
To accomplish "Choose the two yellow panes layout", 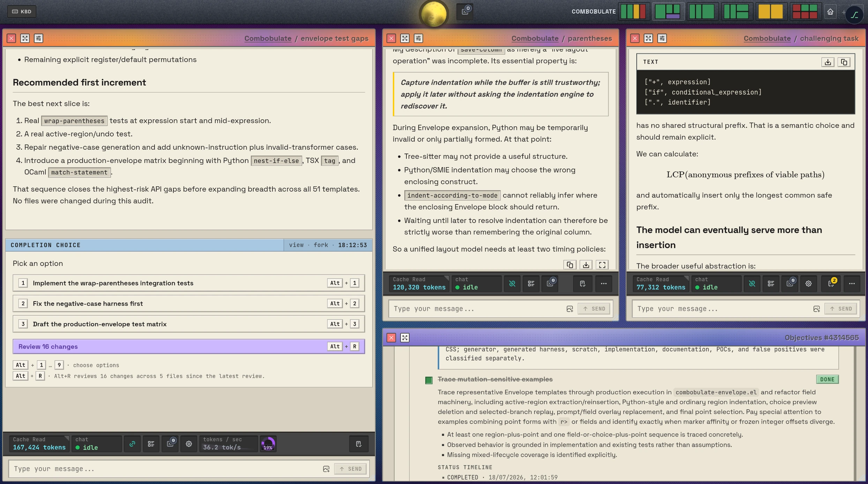I will click(x=771, y=12).
